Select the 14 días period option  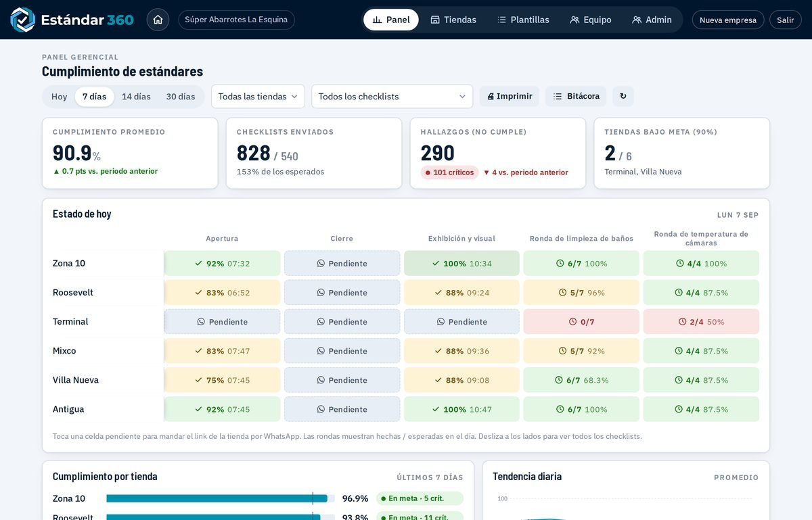pyautogui.click(x=136, y=97)
